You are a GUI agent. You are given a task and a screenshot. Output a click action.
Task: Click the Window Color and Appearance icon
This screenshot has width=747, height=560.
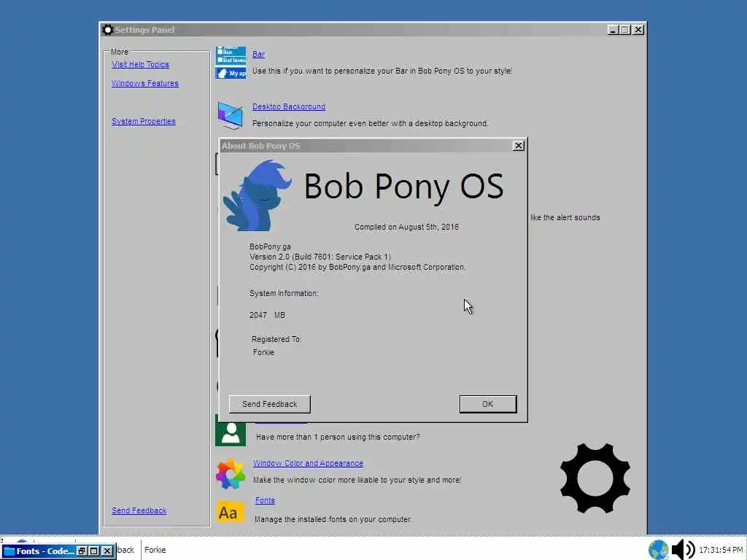[x=231, y=474]
